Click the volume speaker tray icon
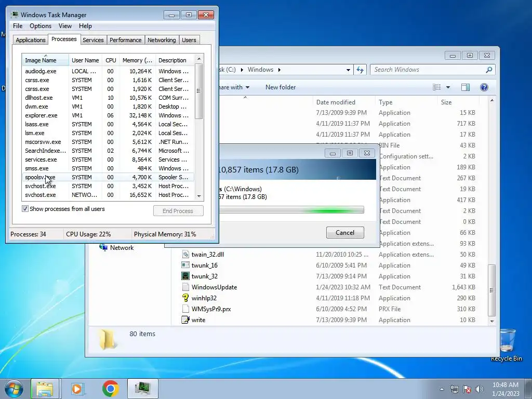 [x=479, y=389]
